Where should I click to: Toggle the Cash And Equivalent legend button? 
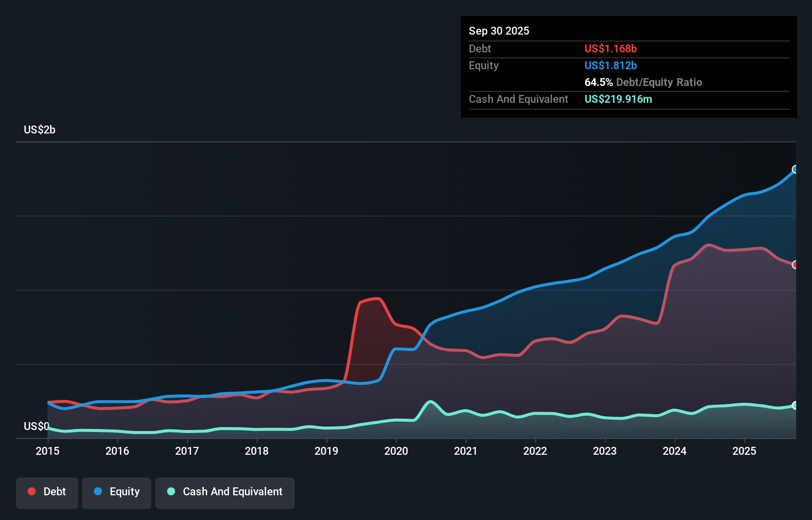click(x=225, y=493)
